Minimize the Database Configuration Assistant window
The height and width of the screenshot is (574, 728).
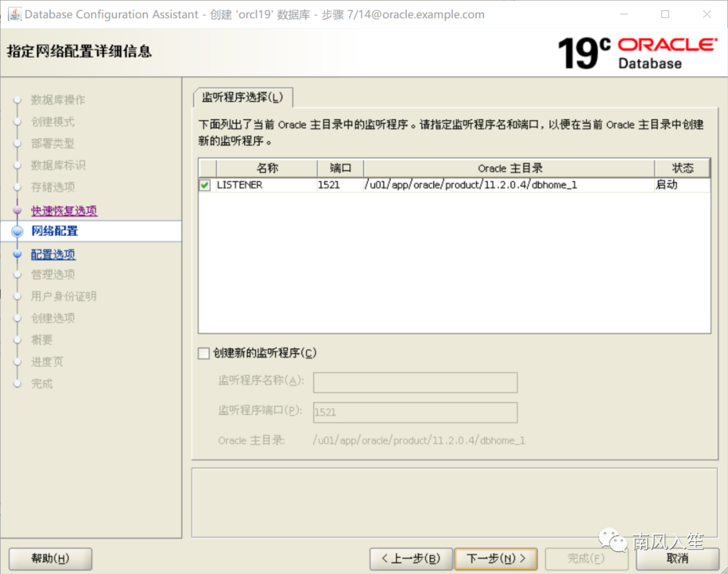tap(624, 14)
